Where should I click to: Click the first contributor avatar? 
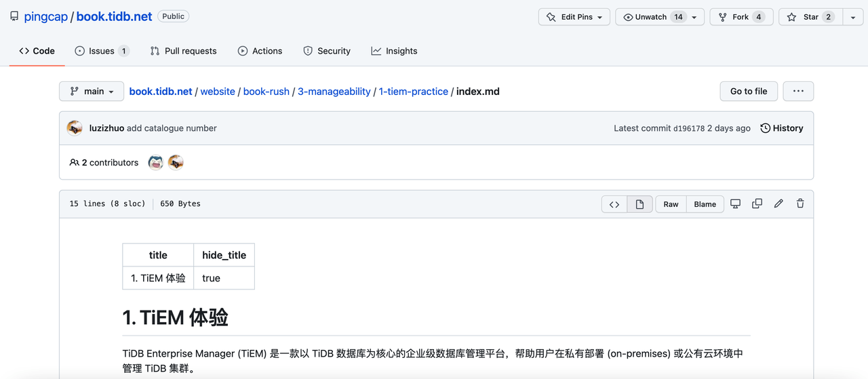[x=156, y=163]
